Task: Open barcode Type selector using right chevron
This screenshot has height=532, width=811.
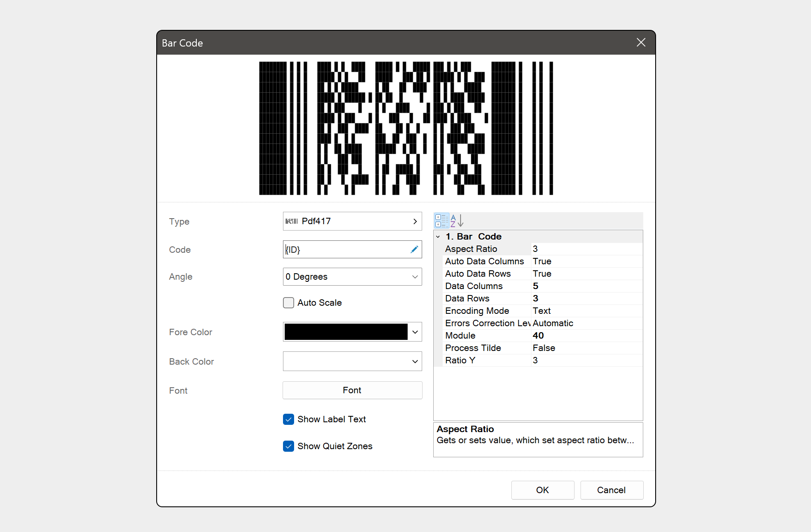Action: (x=414, y=221)
